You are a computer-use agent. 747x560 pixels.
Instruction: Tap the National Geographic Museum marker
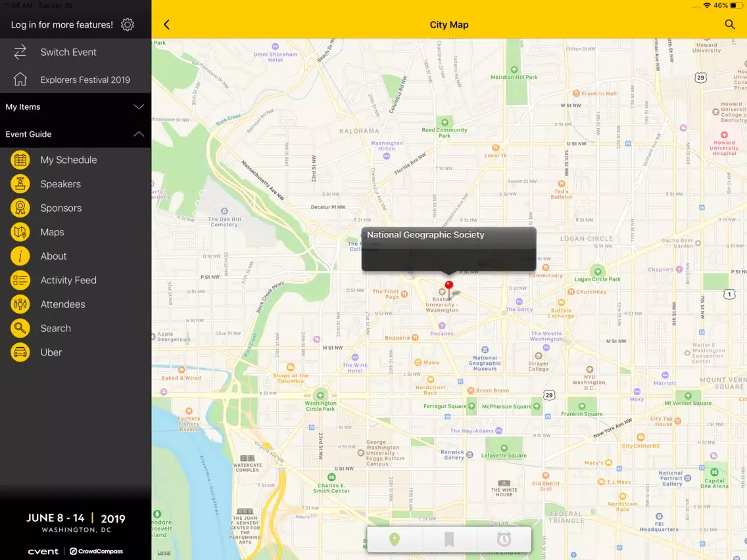[485, 350]
